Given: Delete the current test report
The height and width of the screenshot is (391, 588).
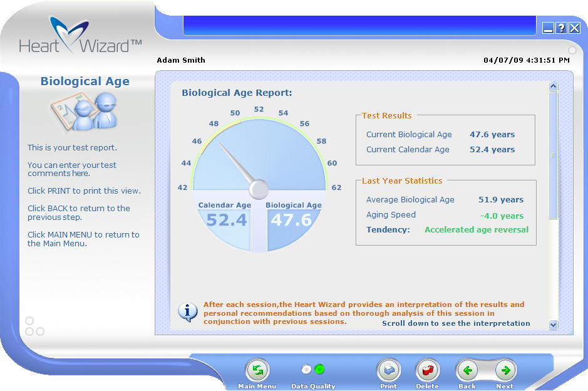Looking at the screenshot, I should click(428, 370).
